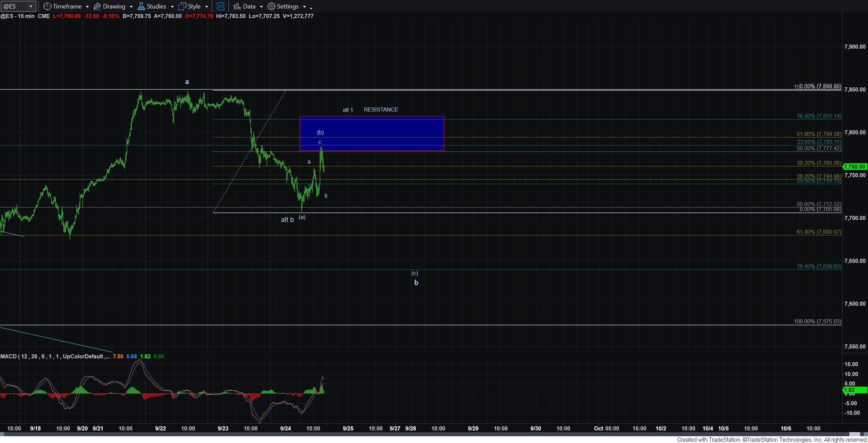868x443 pixels.
Task: Expand the Drawing dropdown arrow
Action: click(x=131, y=6)
